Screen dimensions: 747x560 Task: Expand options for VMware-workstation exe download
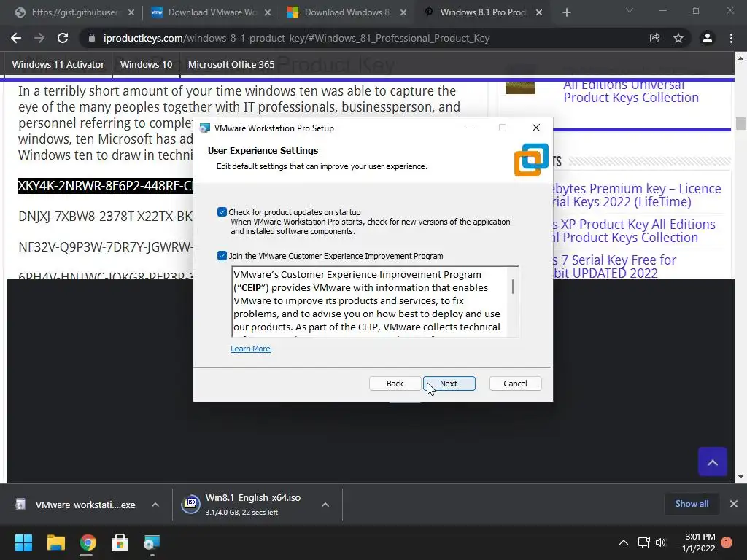point(155,505)
